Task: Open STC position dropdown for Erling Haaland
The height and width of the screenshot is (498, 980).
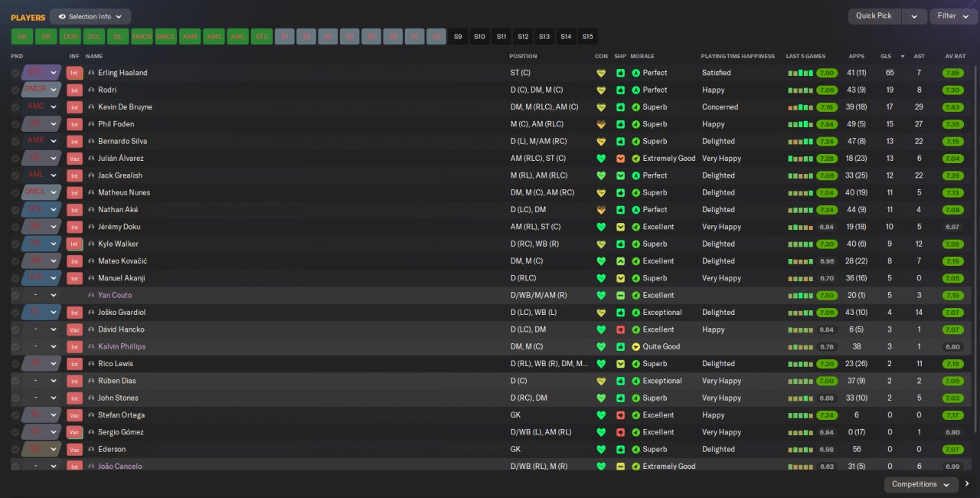Action: 41,73
